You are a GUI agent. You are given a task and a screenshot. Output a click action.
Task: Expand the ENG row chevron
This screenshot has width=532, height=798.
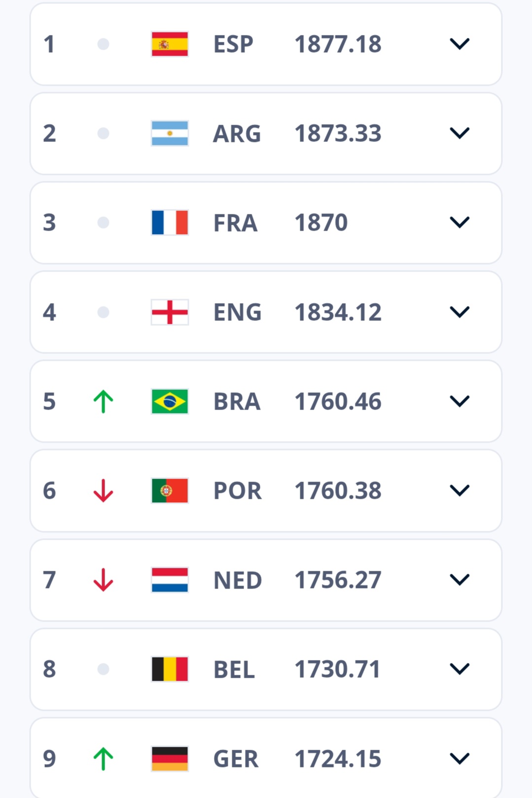[459, 312]
